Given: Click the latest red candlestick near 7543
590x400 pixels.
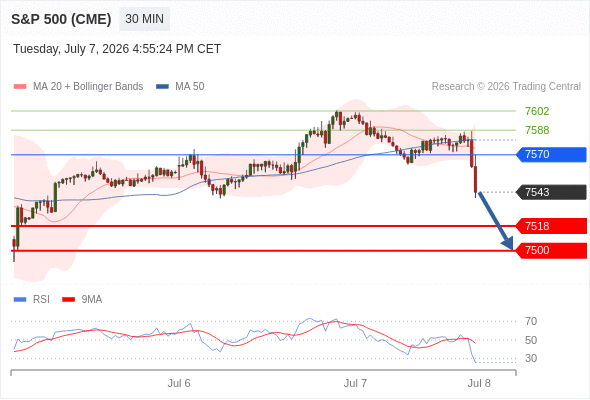Looking at the screenshot, I should pyautogui.click(x=476, y=179).
